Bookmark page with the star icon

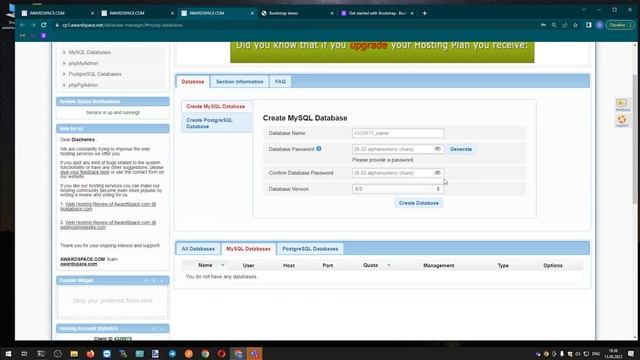[576, 25]
